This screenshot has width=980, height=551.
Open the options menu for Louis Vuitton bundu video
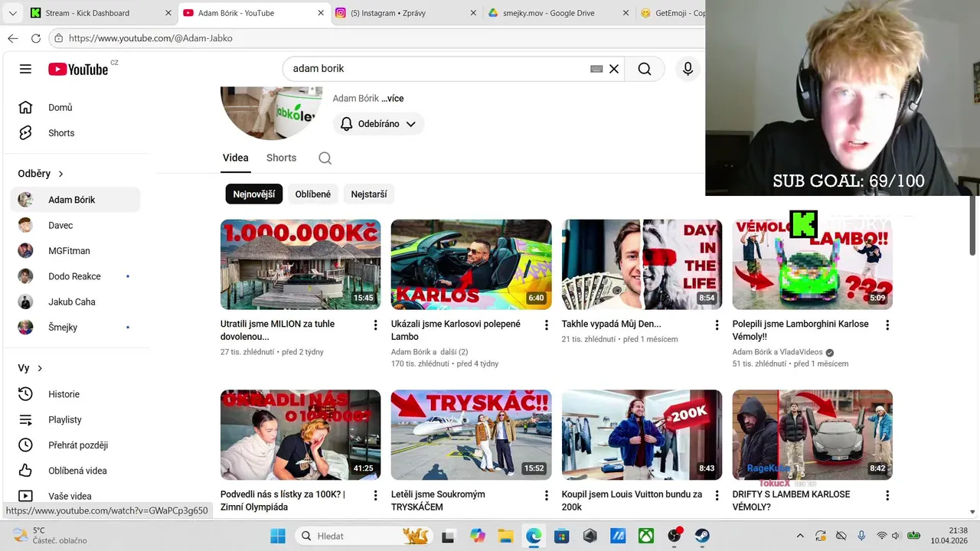[x=717, y=496]
